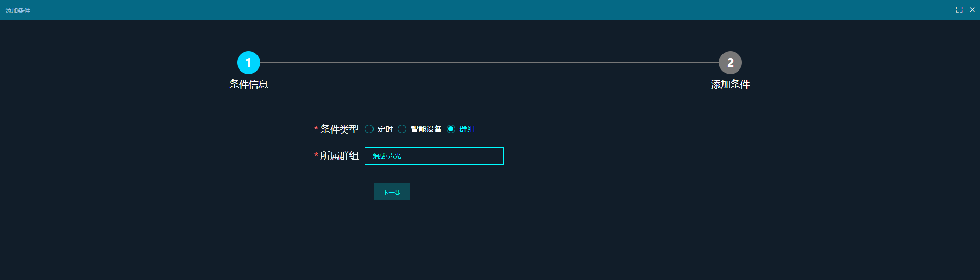Select the 智能设备 radio button
Viewport: 980px width, 280px height.
click(x=402, y=129)
